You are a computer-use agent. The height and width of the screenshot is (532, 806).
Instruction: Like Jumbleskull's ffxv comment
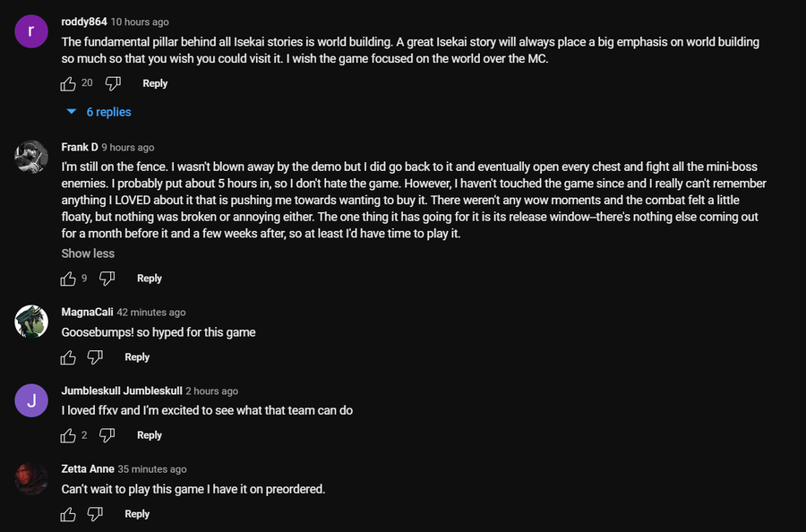coord(68,435)
